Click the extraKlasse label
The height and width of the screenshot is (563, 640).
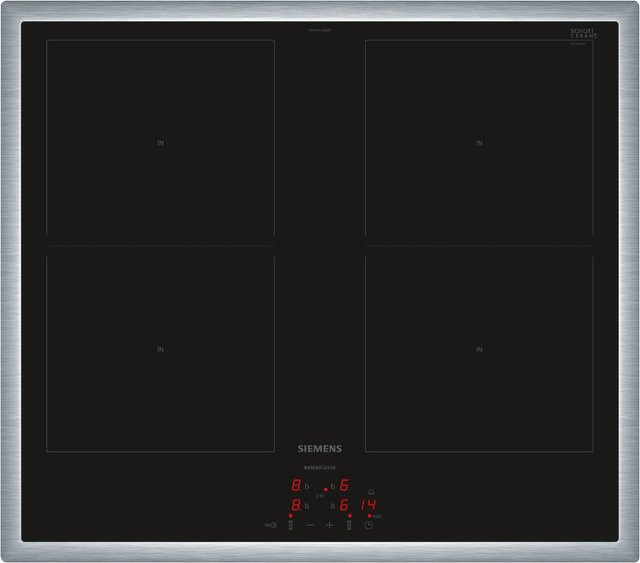320,467
